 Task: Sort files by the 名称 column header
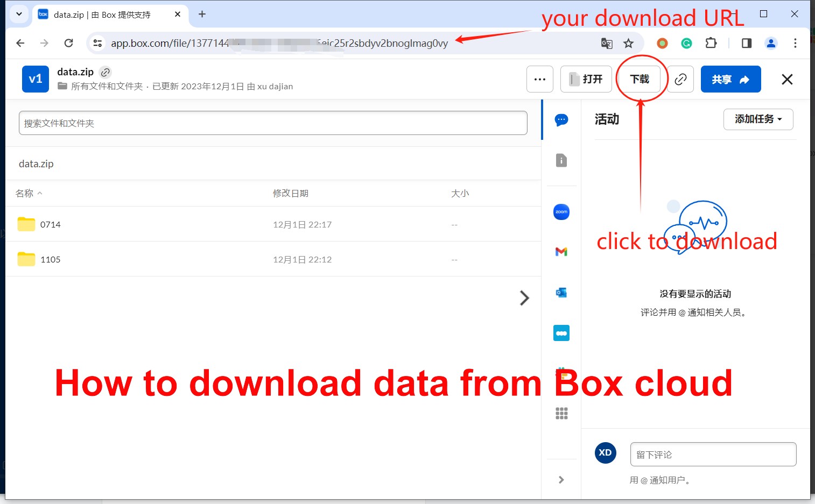click(25, 194)
